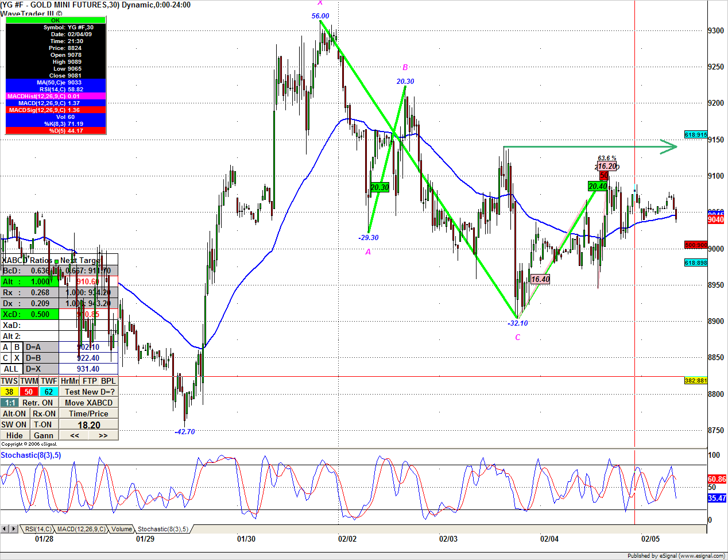The image size is (728, 560).
Task: Click the FTP button
Action: [90, 381]
